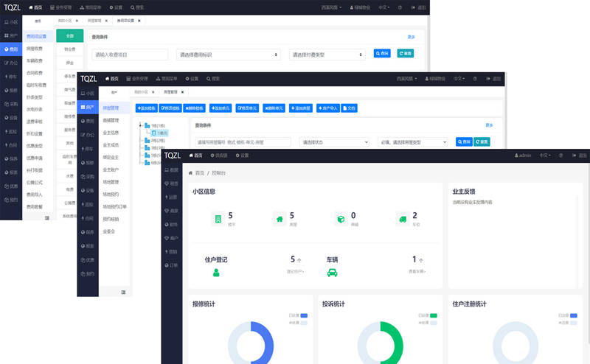
Task: Open 费用 module in back window sidebar
Action: (x=11, y=49)
